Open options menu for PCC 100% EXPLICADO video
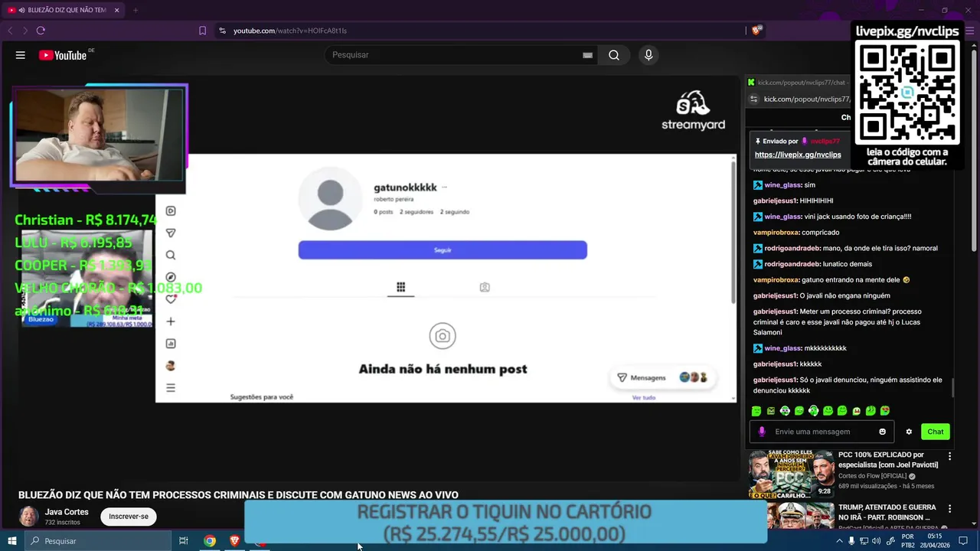This screenshot has width=980, height=551. (950, 456)
